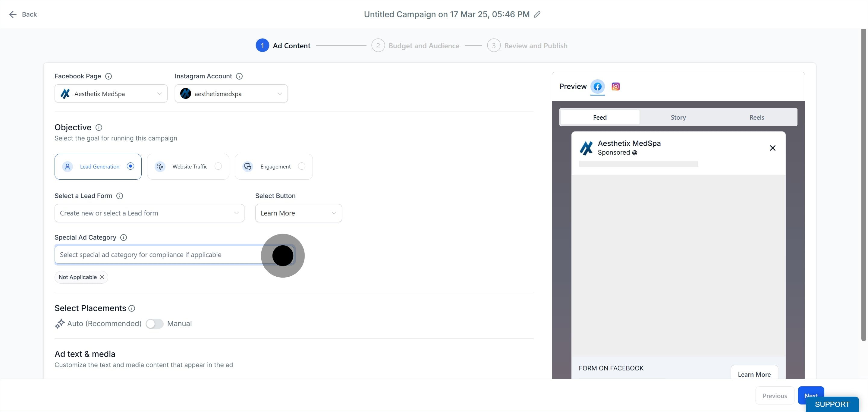The height and width of the screenshot is (412, 868).
Task: Switch to Feed preview tab
Action: (x=600, y=117)
